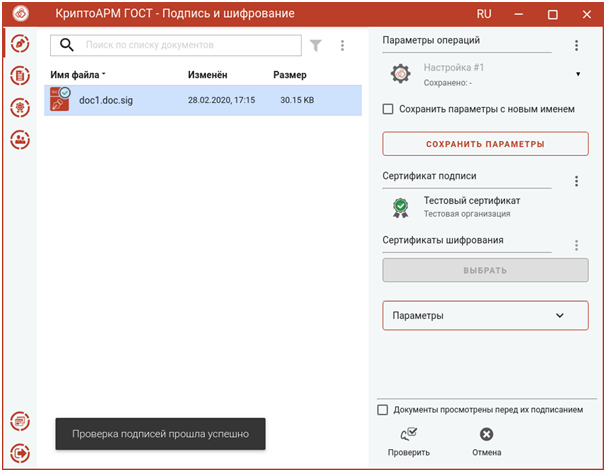The width and height of the screenshot is (606, 472).
Task: Open the Sign and encrypt sidebar section
Action: pyautogui.click(x=20, y=43)
